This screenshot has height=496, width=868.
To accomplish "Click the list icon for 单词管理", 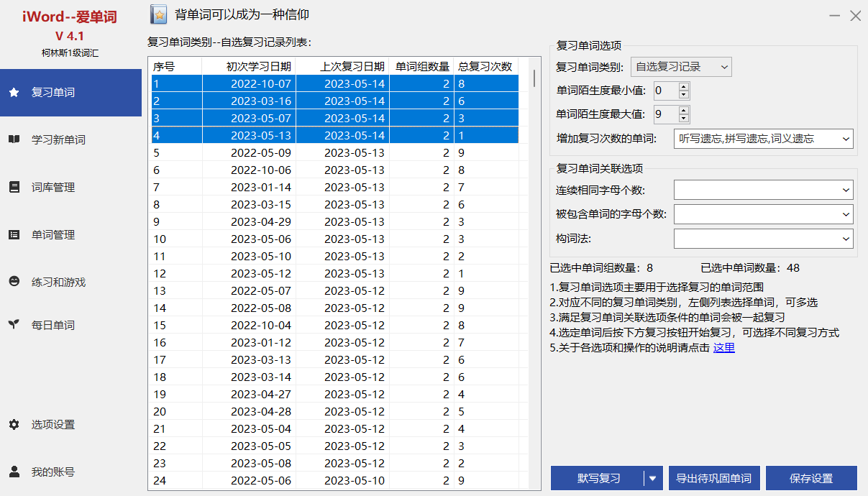I will point(14,234).
